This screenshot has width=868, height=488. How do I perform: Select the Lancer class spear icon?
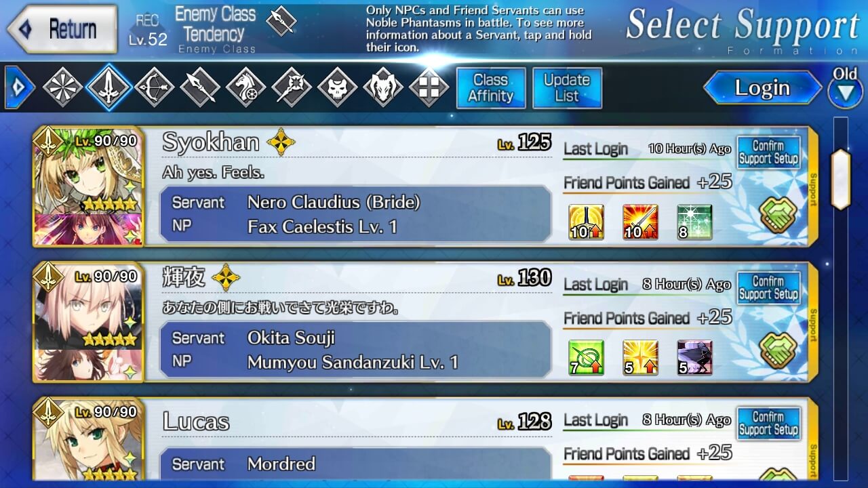[x=199, y=87]
